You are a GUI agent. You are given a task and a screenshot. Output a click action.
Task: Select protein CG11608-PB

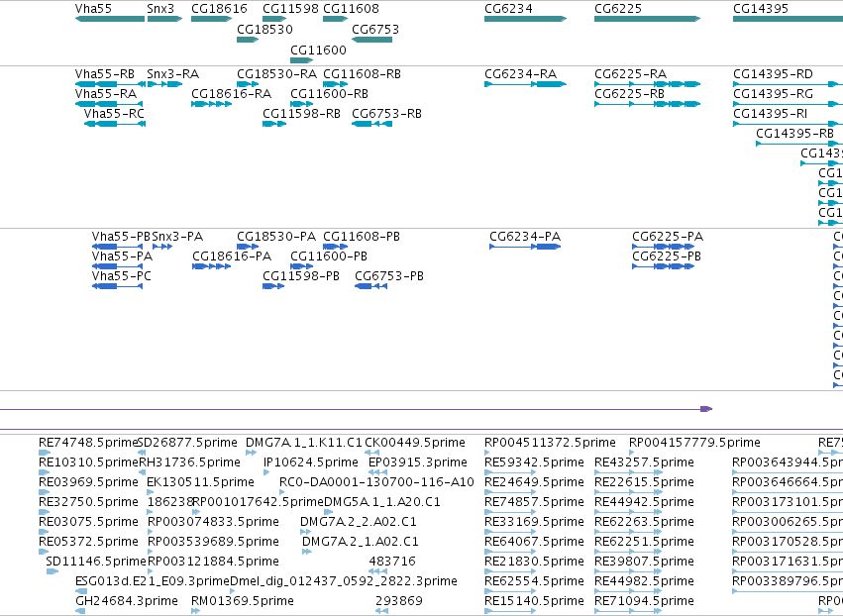(x=362, y=237)
